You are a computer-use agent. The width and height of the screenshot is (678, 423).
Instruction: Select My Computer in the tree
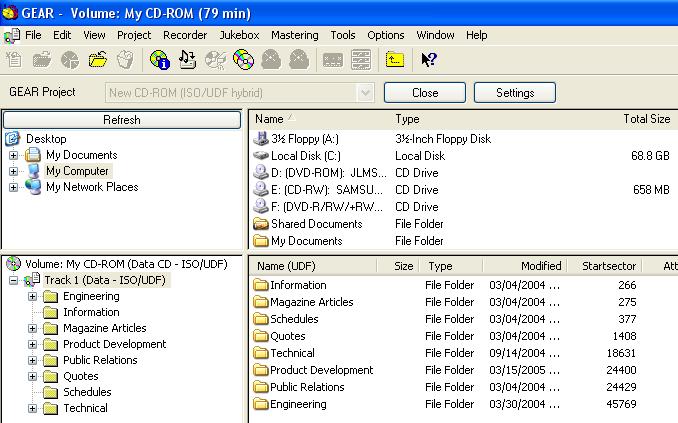point(77,171)
